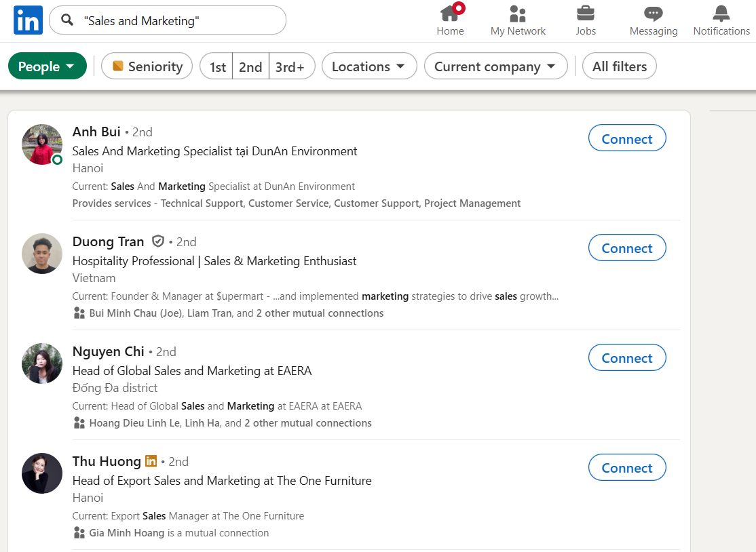Viewport: 756px width, 552px height.
Task: Expand the Current company dropdown
Action: click(495, 66)
